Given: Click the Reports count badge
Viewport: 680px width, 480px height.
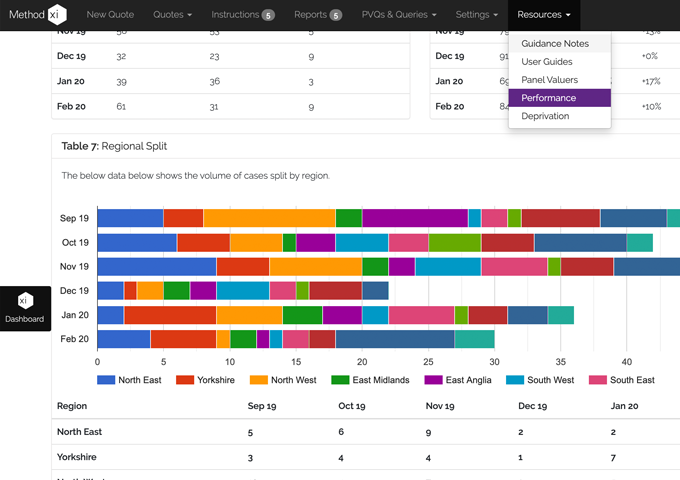Looking at the screenshot, I should tap(335, 16).
